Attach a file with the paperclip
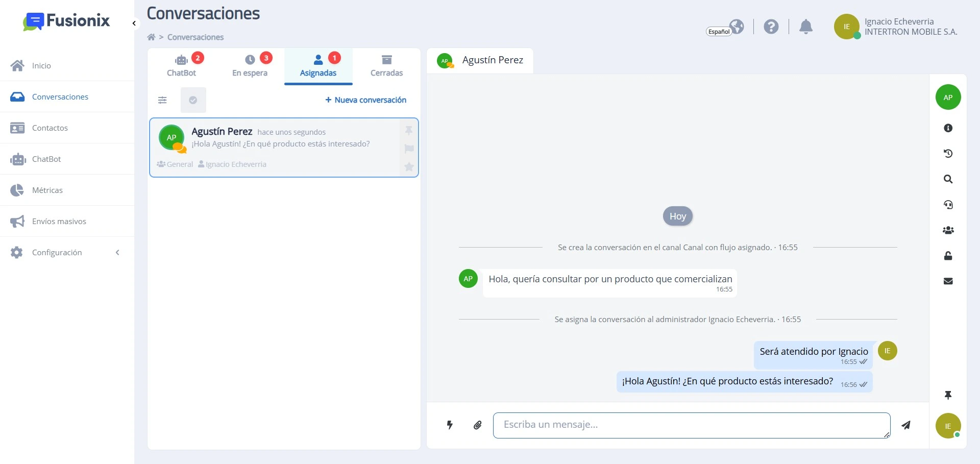 click(478, 425)
